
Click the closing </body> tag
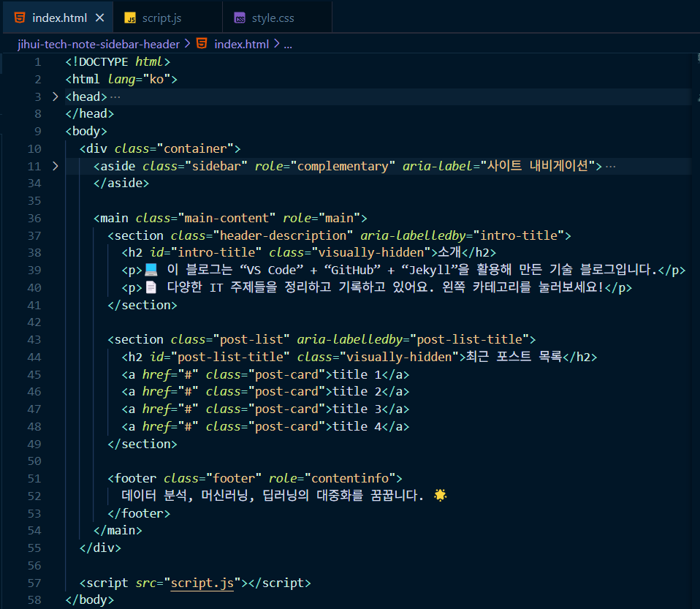(x=90, y=600)
